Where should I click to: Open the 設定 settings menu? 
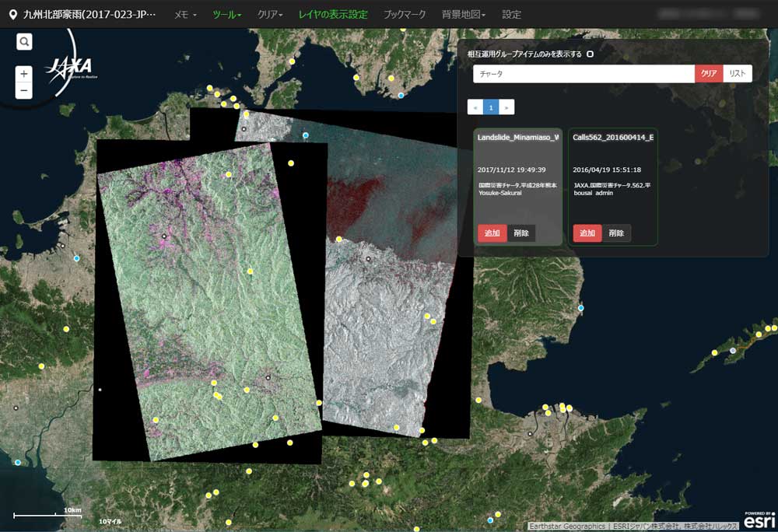pos(512,15)
